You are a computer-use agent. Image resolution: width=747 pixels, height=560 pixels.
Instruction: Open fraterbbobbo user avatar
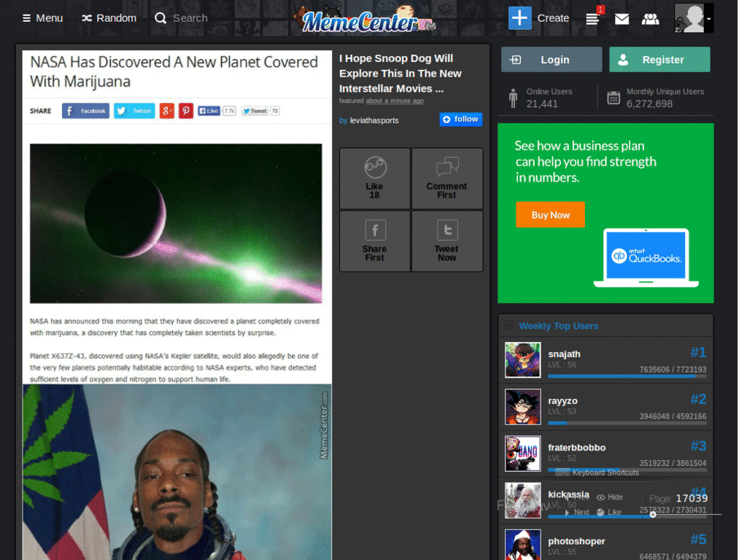522,454
